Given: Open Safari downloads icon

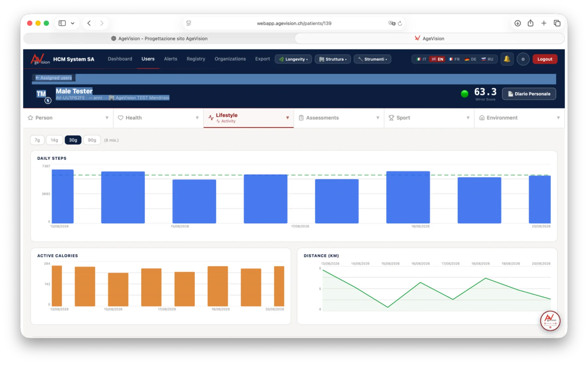Looking at the screenshot, I should (x=517, y=23).
